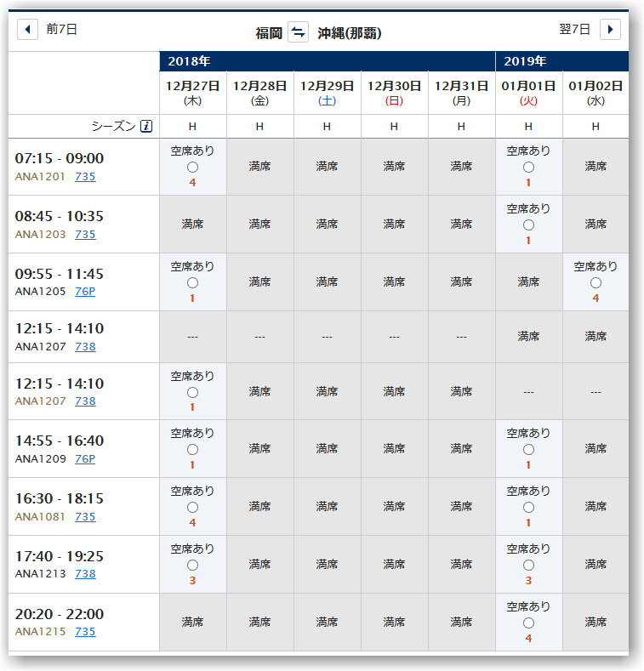Select ANA1213 seat on 01月01日
Image resolution: width=644 pixels, height=671 pixels.
click(x=528, y=566)
